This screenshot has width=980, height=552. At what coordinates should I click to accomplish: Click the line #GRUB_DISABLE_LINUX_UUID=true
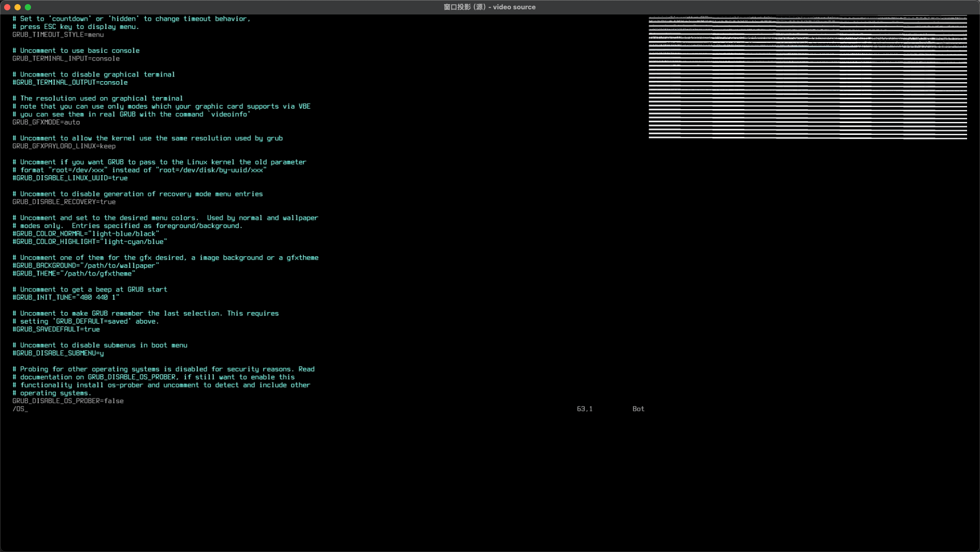(x=70, y=178)
